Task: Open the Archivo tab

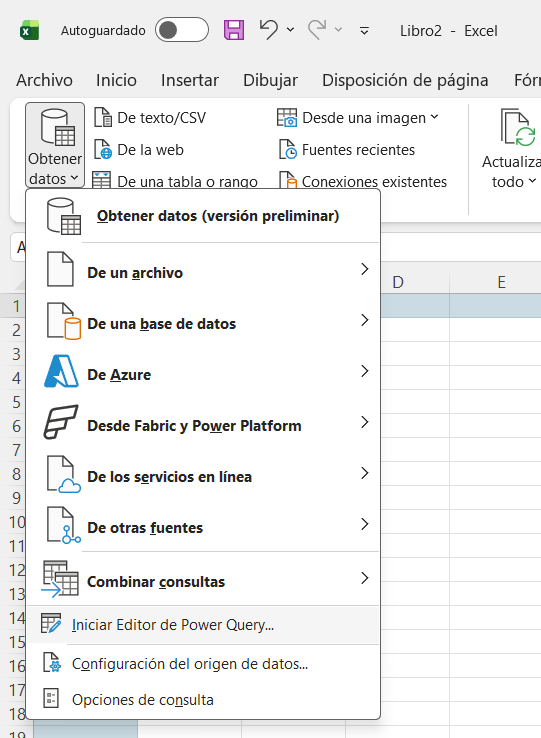Action: click(x=44, y=80)
